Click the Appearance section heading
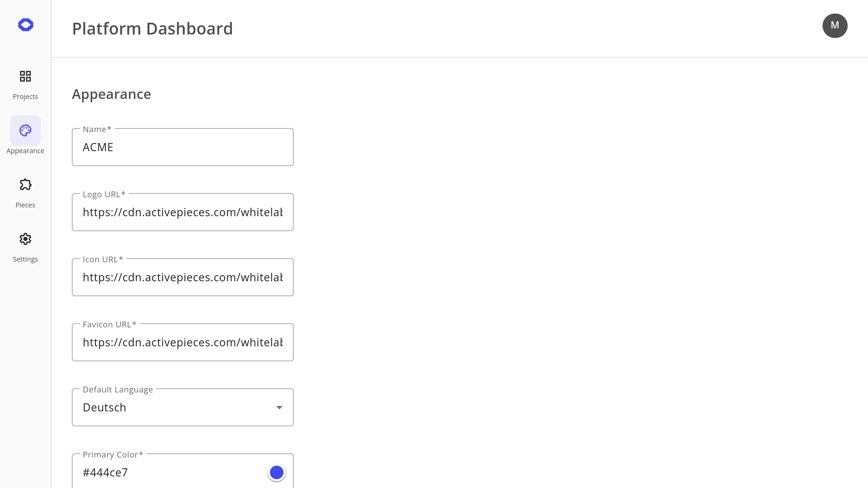This screenshot has height=488, width=868. pyautogui.click(x=111, y=94)
